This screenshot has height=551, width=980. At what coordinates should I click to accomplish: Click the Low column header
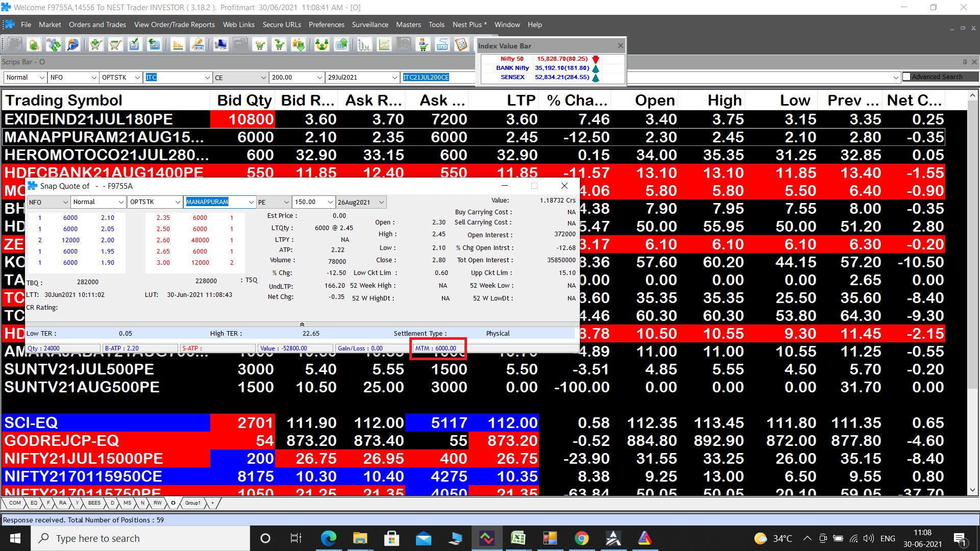click(x=781, y=101)
